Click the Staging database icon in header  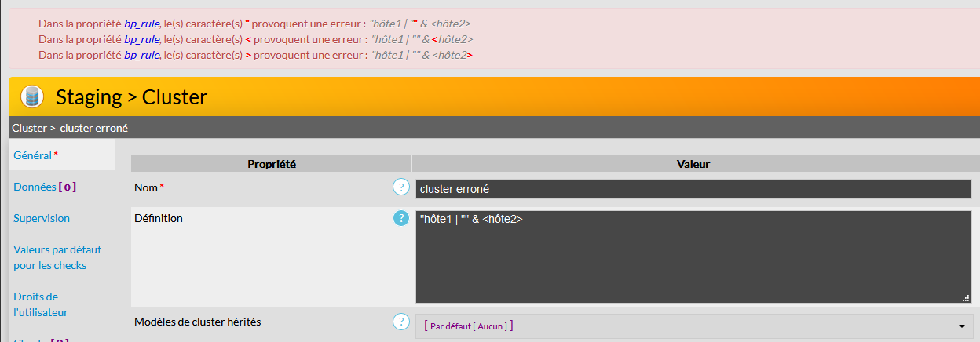(x=31, y=96)
